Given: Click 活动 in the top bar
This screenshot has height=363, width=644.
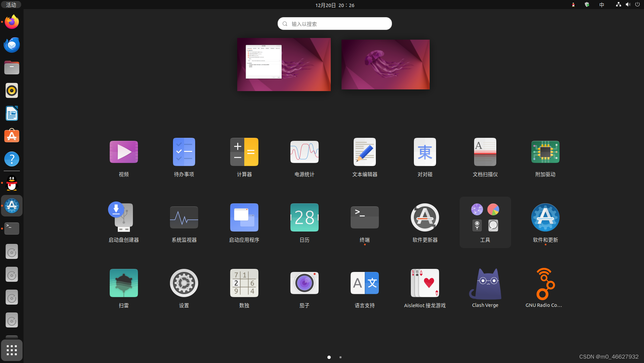Looking at the screenshot, I should click(11, 5).
